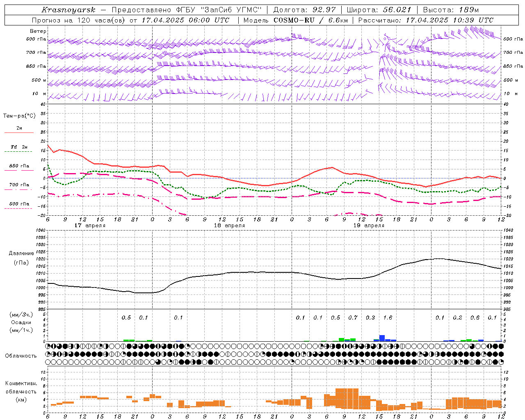The height and width of the screenshot is (420, 525).
Task: Select the Модель COSMO-RU / 6.6км text
Action: tap(296, 20)
